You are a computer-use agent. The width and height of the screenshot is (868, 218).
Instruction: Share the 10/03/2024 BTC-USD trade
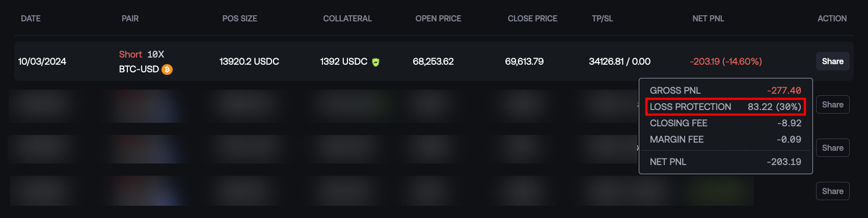832,61
